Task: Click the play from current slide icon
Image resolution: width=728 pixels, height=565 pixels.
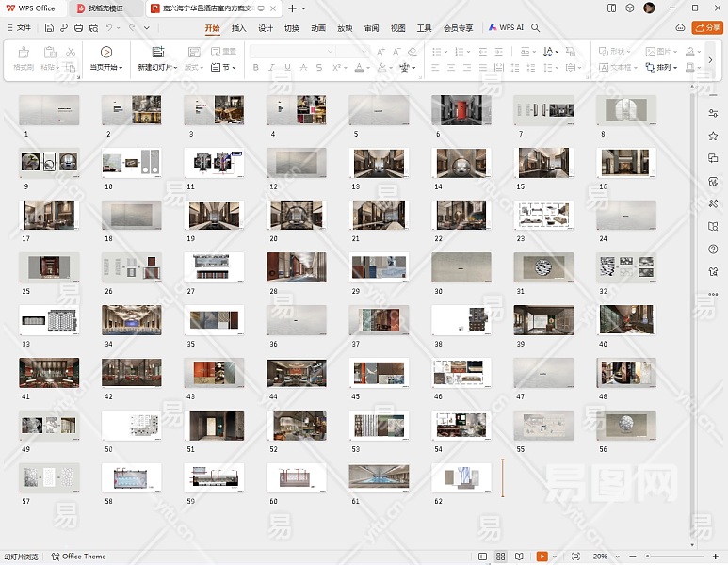Action: (x=105, y=52)
